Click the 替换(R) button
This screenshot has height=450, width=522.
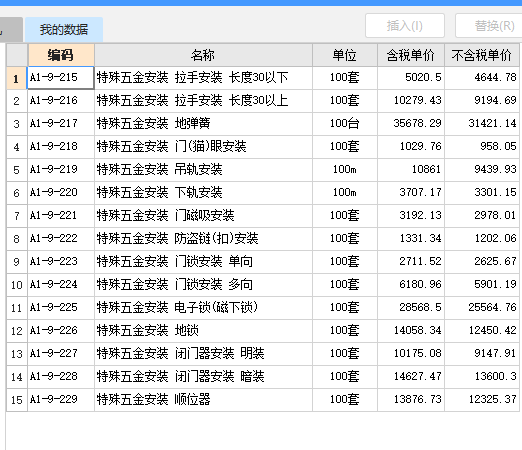click(489, 26)
